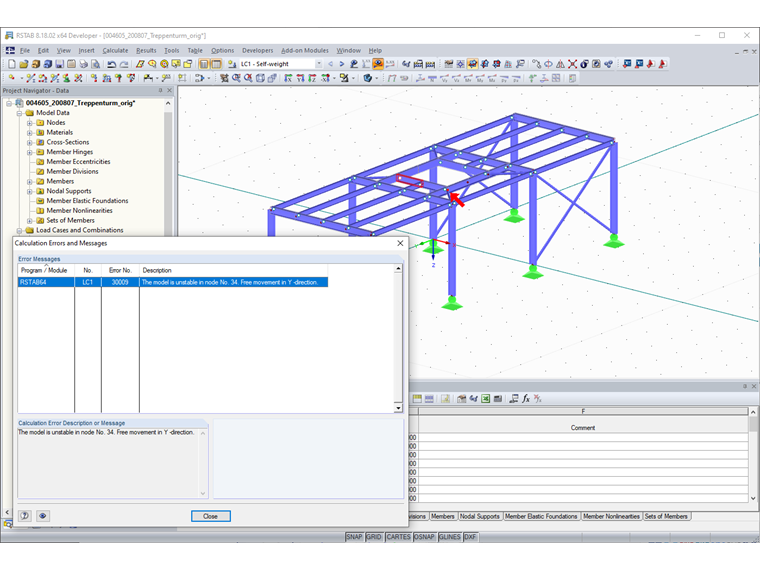Viewport: 760px width, 570px height.
Task: Open the Calculate menu
Action: pyautogui.click(x=115, y=50)
